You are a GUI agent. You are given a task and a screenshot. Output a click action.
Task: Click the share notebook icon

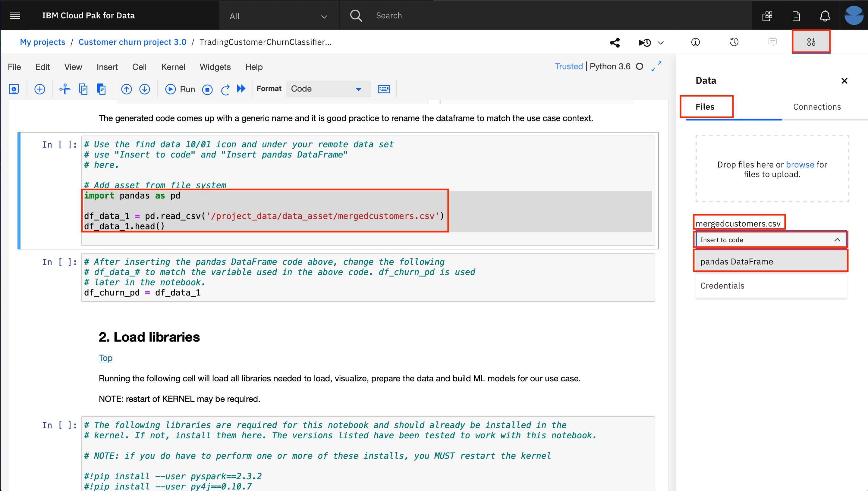615,42
